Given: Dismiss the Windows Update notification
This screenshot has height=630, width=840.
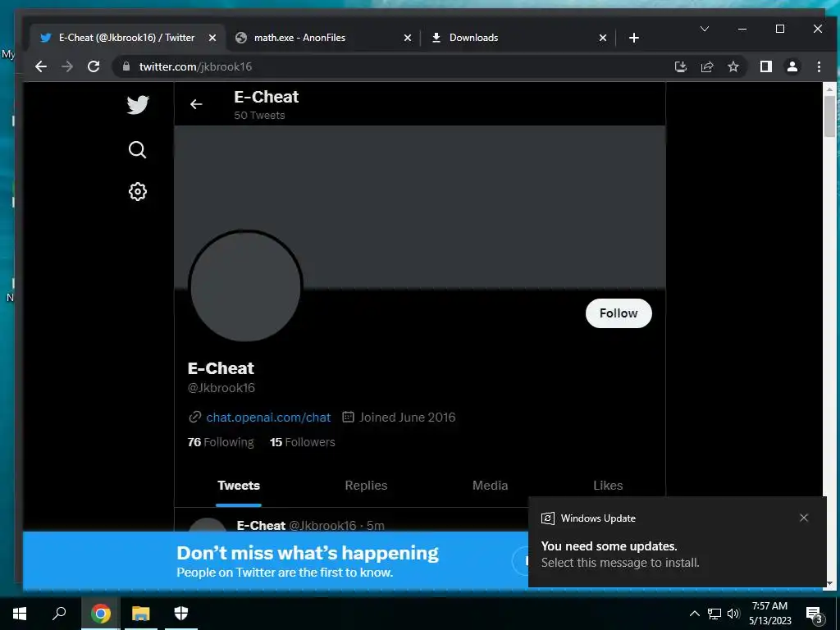Looking at the screenshot, I should 804,518.
